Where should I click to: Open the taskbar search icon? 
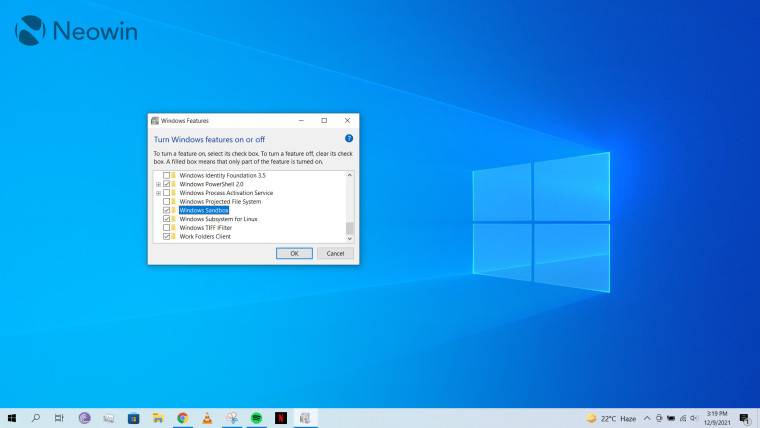click(36, 418)
